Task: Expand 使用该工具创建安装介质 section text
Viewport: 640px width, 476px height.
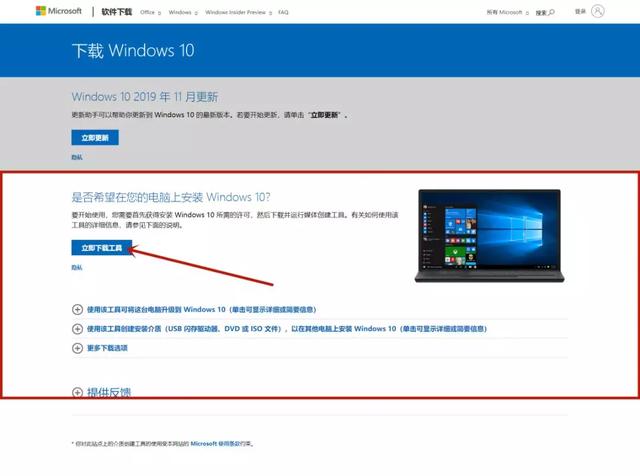Action: tap(287, 329)
